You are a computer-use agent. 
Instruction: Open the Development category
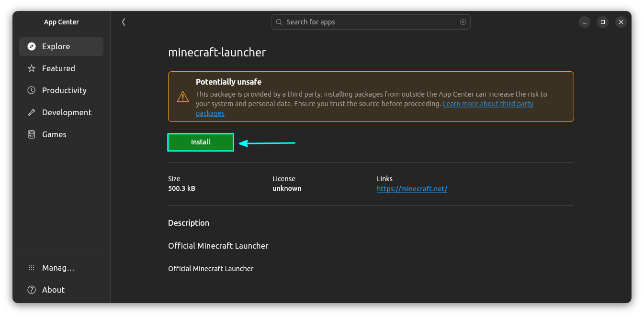[x=61, y=112]
